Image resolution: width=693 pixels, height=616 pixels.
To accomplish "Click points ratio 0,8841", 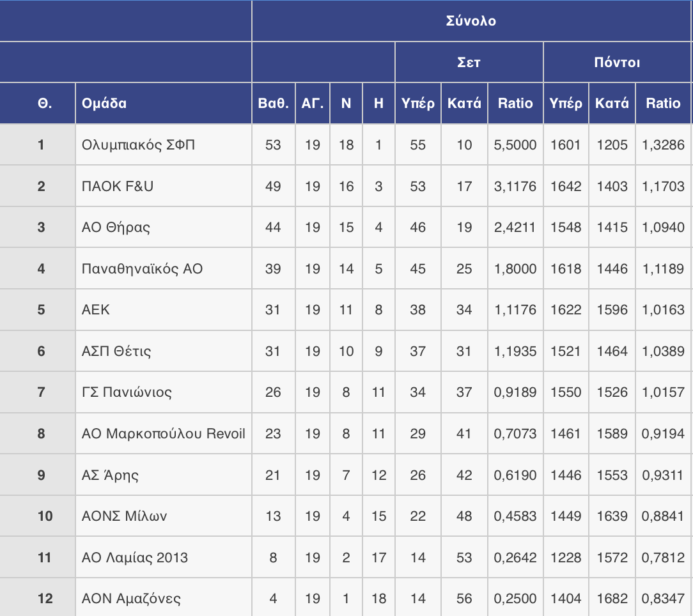I will pos(663,516).
